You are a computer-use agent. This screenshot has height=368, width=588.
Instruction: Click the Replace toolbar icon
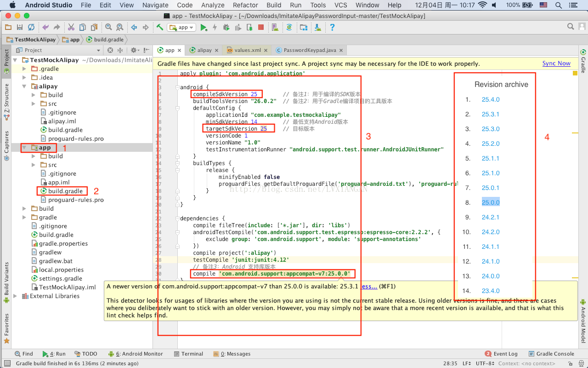tap(119, 28)
